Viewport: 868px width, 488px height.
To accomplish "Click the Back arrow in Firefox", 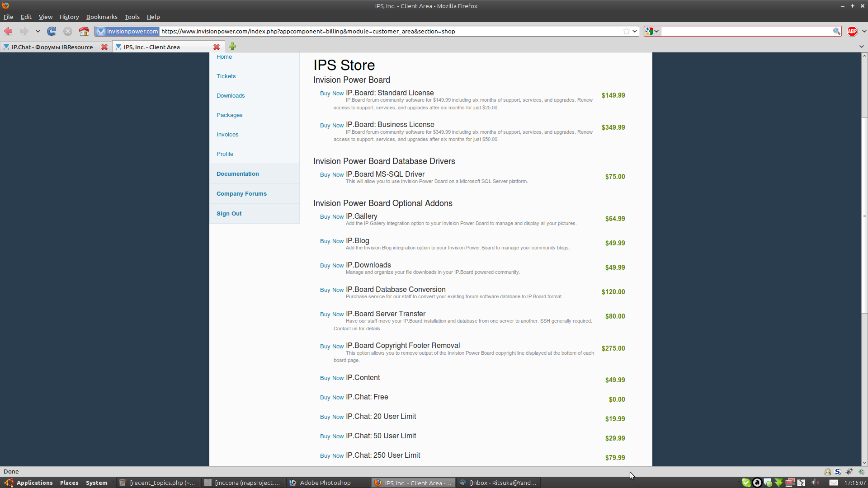I will (9, 31).
